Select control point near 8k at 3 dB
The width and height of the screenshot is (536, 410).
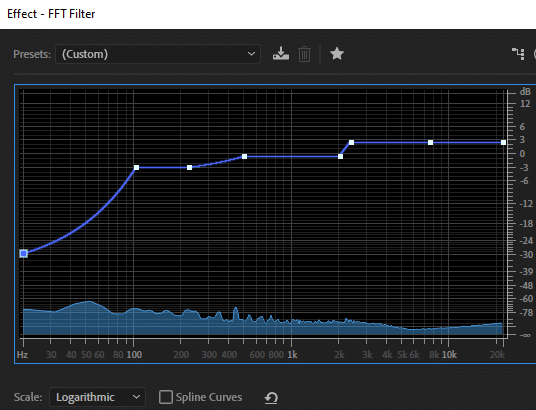pyautogui.click(x=430, y=142)
